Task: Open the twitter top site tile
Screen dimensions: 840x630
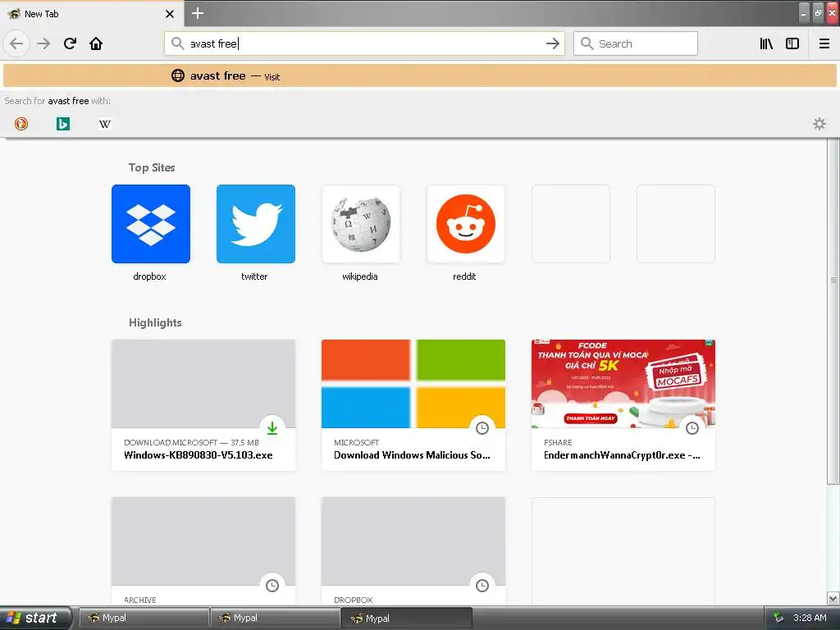Action: 256,224
